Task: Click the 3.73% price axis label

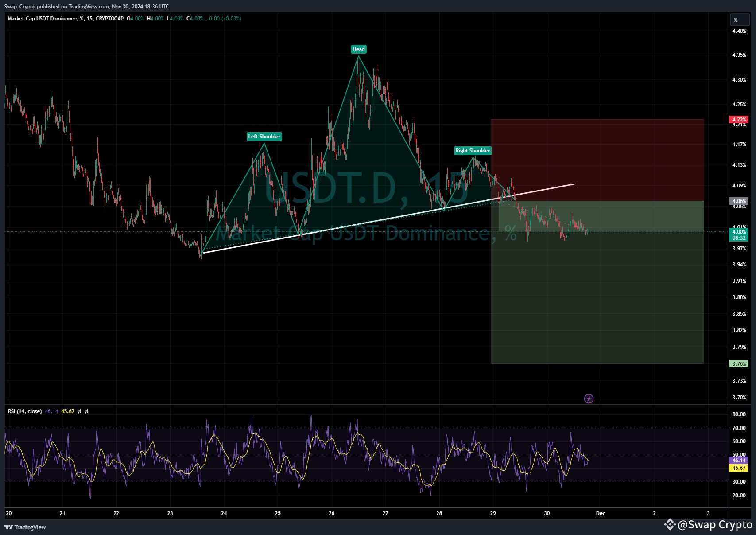Action: pos(739,381)
